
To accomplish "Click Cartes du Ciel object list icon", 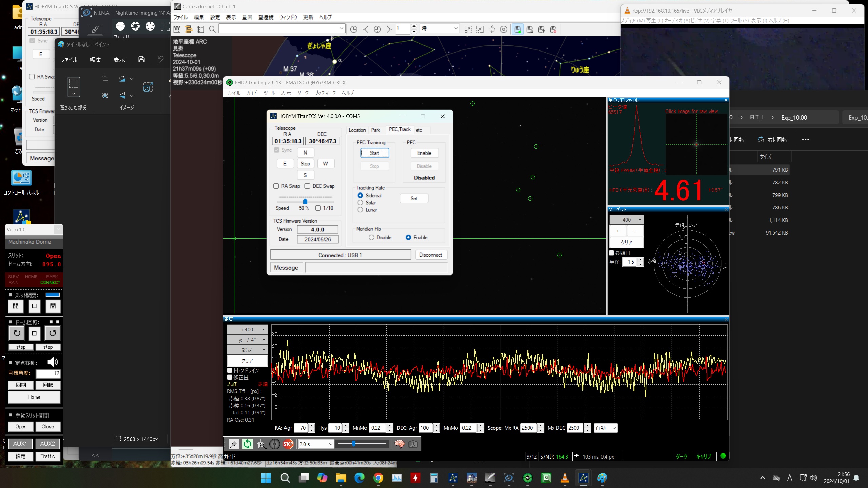I will point(201,29).
